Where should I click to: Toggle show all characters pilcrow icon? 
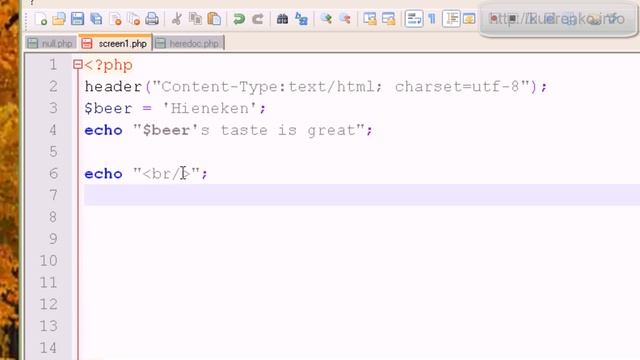point(432,19)
